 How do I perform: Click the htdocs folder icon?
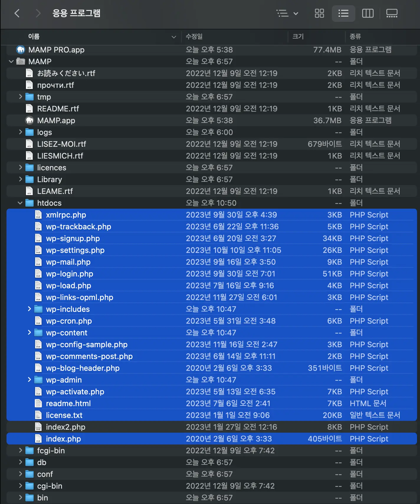(x=29, y=203)
